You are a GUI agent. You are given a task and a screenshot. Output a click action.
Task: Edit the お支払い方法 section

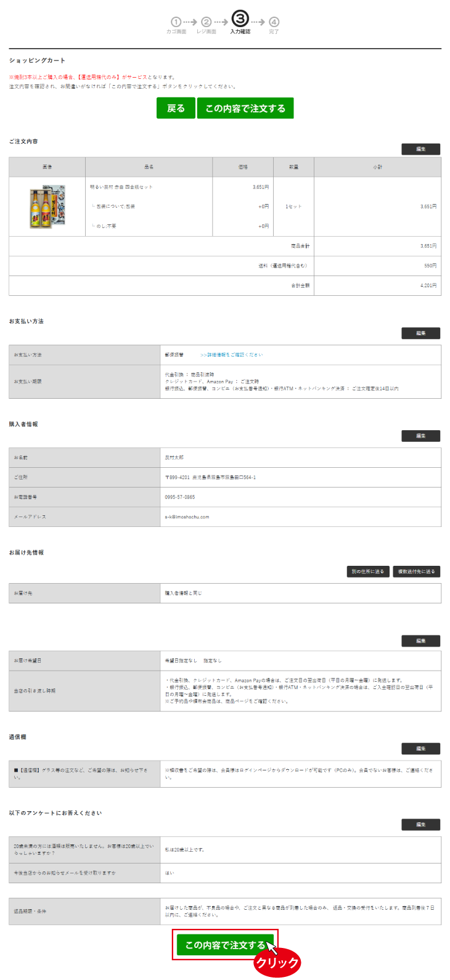(421, 333)
